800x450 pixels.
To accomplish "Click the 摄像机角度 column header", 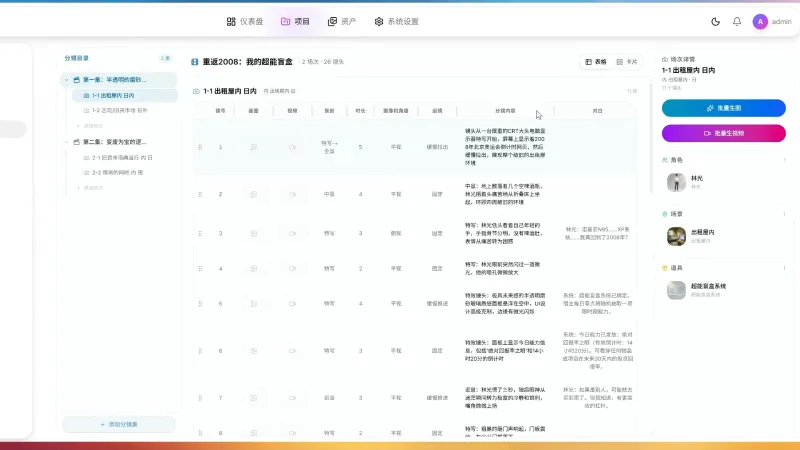I will (x=396, y=111).
